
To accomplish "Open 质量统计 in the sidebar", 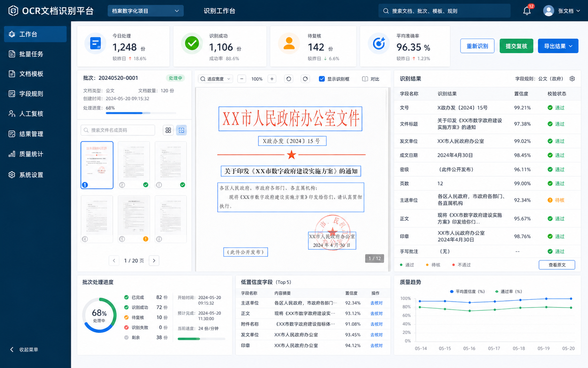I will (35, 154).
